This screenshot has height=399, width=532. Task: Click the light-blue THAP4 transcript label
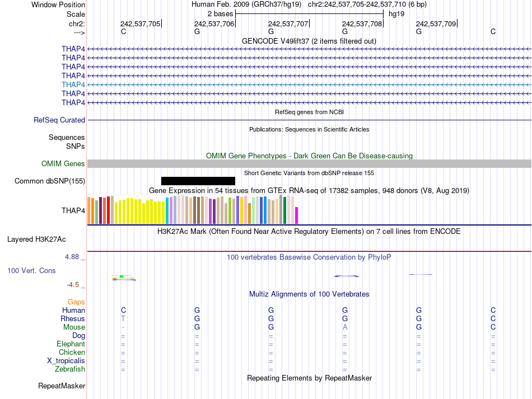coord(73,85)
